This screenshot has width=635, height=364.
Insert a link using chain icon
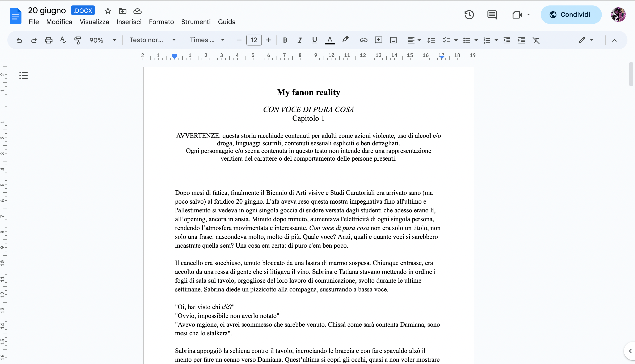pyautogui.click(x=363, y=40)
